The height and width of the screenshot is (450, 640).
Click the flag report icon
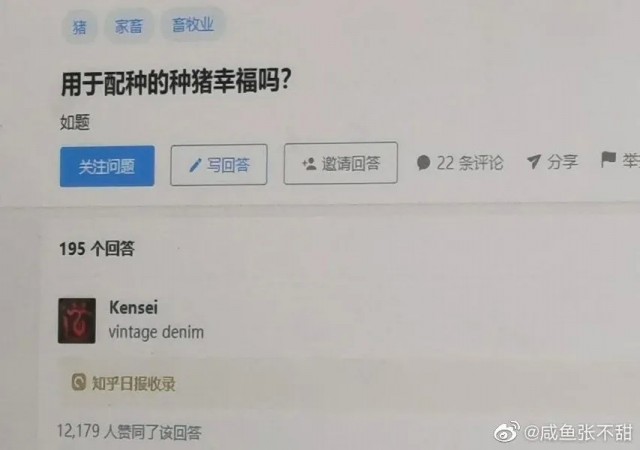(x=608, y=159)
